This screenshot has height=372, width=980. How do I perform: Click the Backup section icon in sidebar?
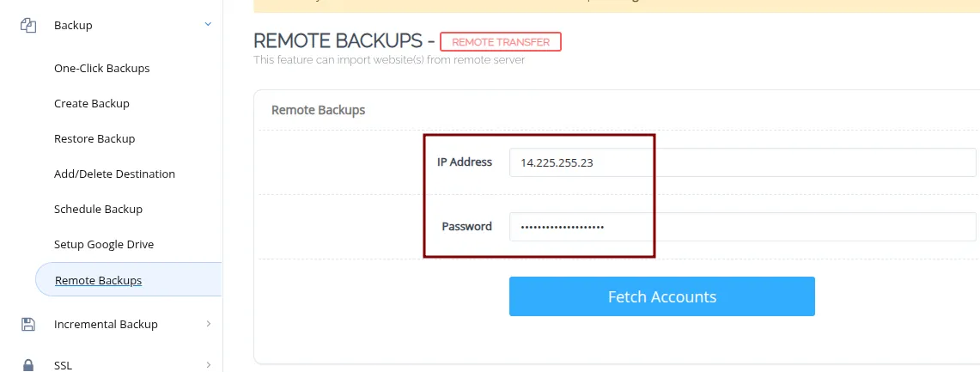[27, 26]
